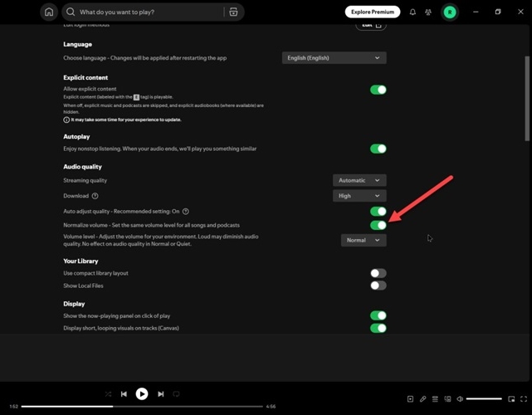Open Download quality High dropdown
The width and height of the screenshot is (532, 415).
coord(359,196)
